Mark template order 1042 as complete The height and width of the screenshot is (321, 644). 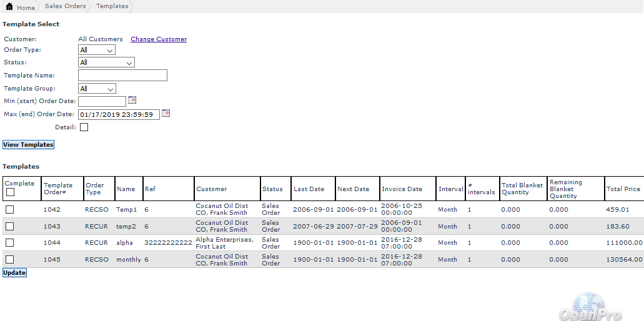(x=10, y=209)
